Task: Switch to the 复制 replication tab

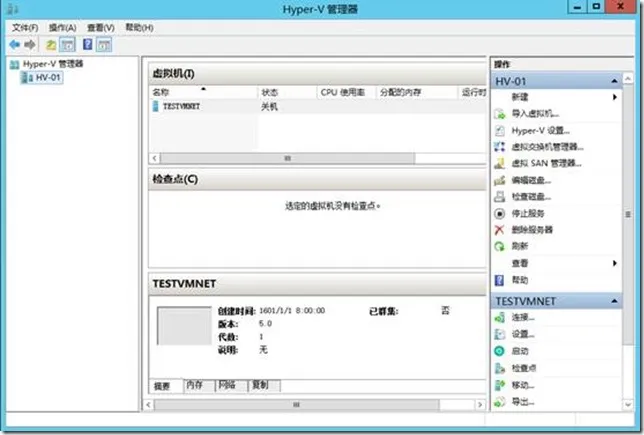Action: [264, 385]
